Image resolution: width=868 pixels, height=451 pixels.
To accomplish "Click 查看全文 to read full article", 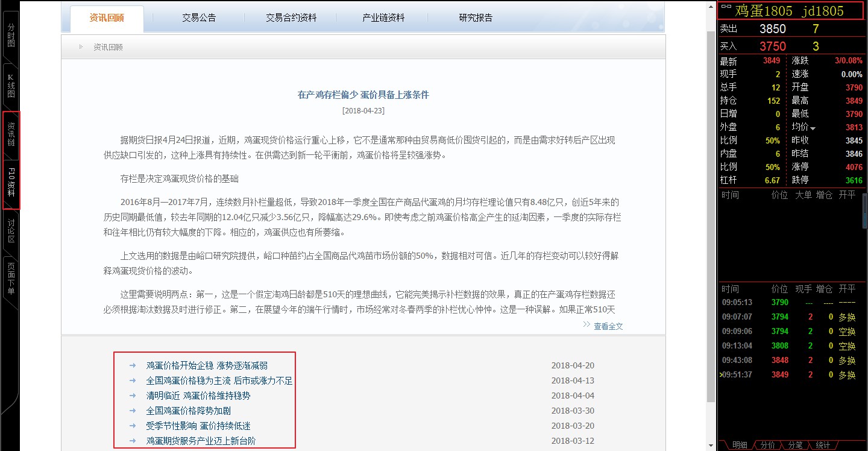I will pos(608,326).
